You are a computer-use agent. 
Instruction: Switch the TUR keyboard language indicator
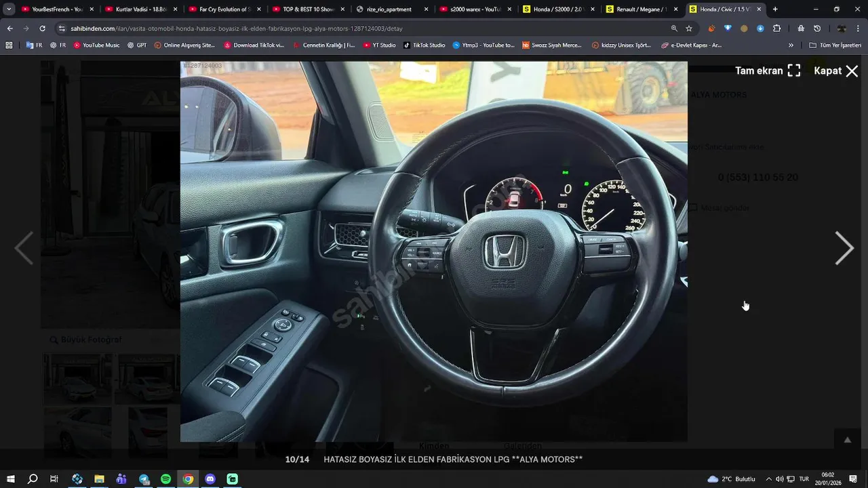coord(804,479)
